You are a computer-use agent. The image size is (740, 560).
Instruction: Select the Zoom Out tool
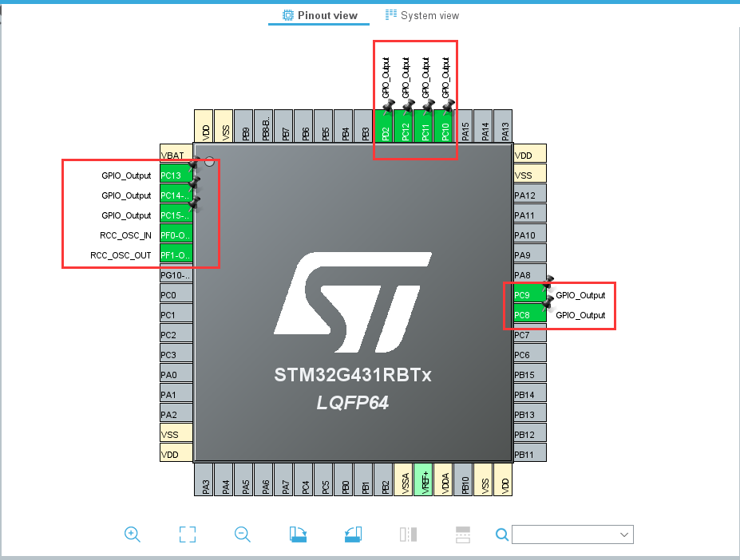point(242,534)
